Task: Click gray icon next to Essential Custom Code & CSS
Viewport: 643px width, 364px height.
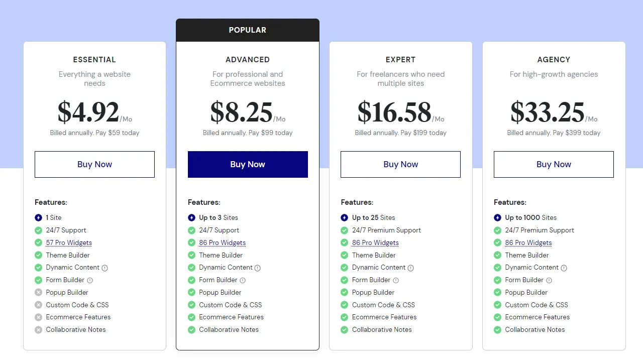Action: point(38,305)
